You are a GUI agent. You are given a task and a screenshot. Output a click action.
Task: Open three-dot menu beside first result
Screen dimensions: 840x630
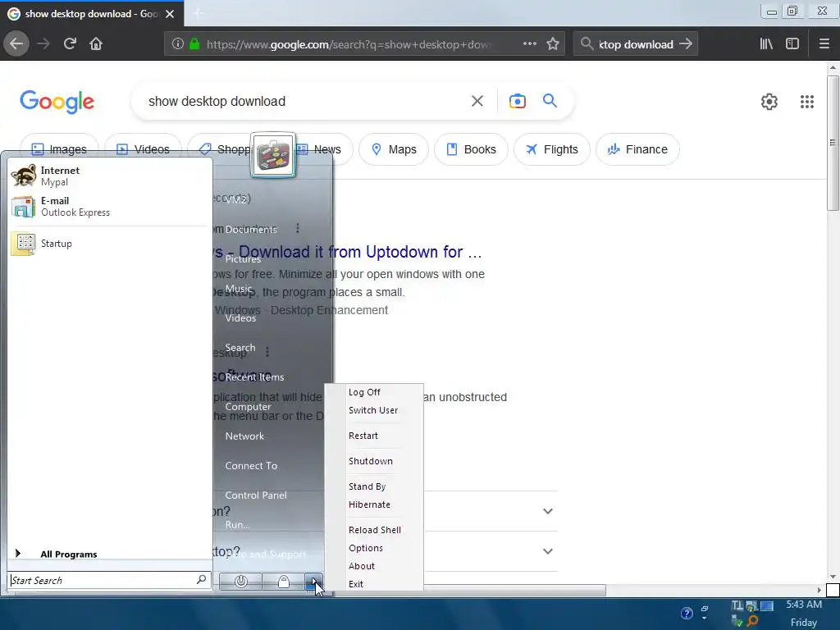(x=298, y=229)
